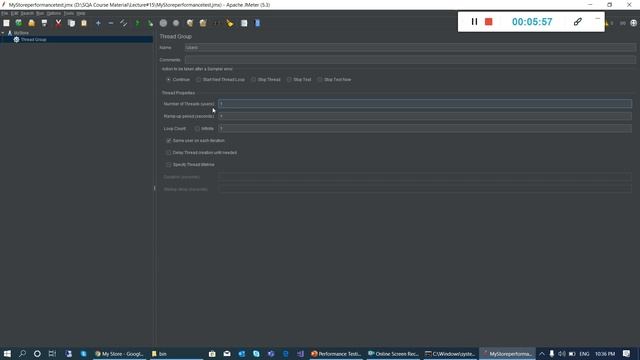This screenshot has height=360, width=640.
Task: Collapse all nodes with minus icon
Action: pos(111,23)
